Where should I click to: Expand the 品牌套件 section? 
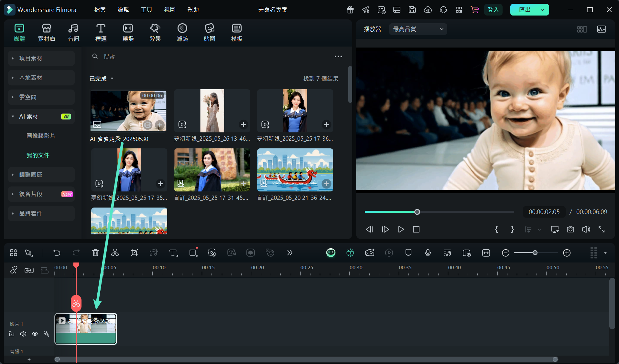(x=41, y=213)
